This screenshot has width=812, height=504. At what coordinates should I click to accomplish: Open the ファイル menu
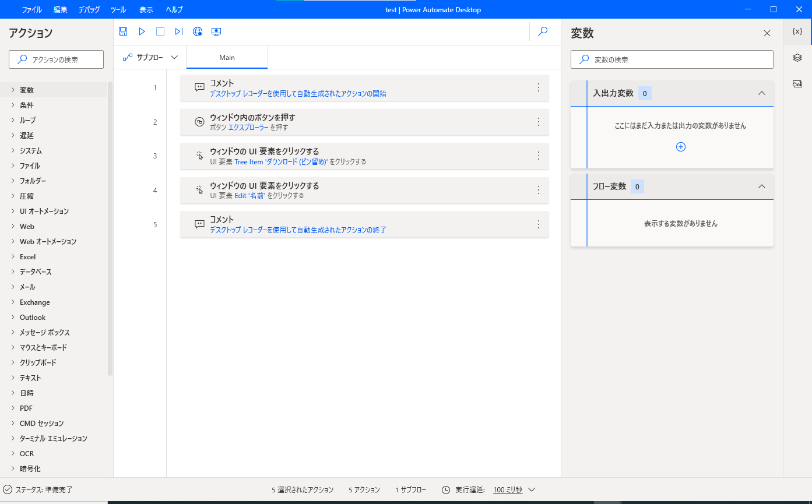pos(31,9)
